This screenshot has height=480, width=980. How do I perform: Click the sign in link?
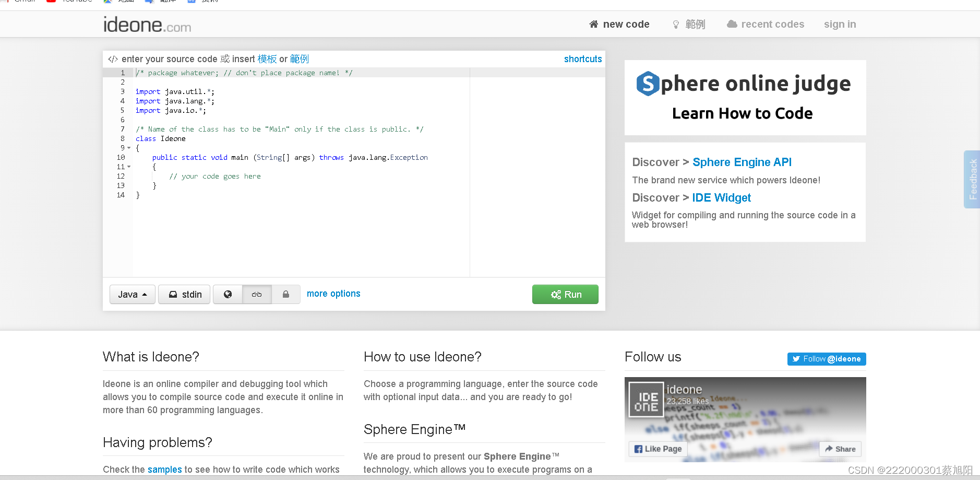[840, 24]
